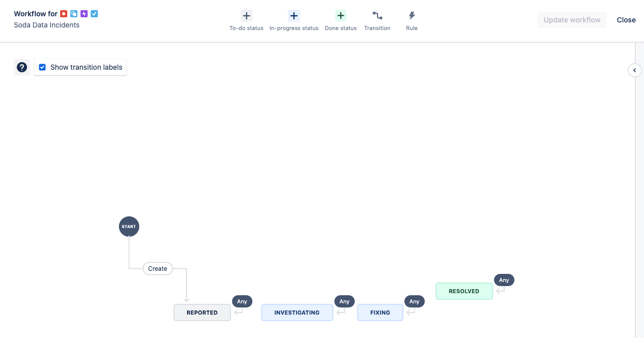Image resolution: width=644 pixels, height=338 pixels.
Task: Select the Create transition label
Action: point(157,269)
